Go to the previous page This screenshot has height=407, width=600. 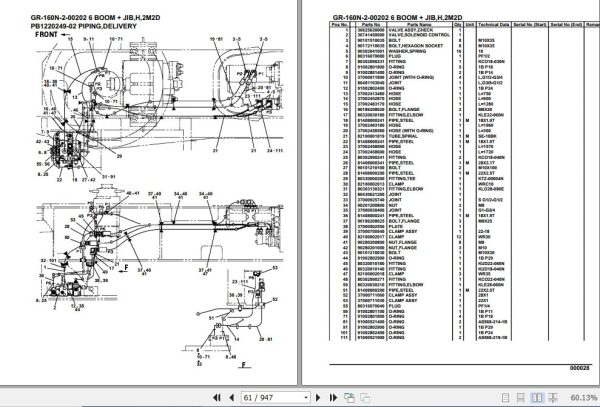point(231,398)
